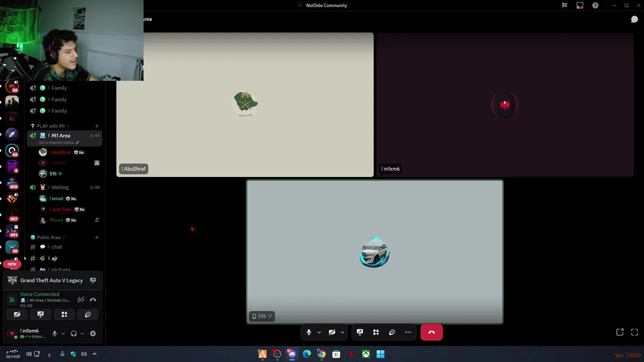This screenshot has width=644, height=362.
Task: Toggle noise suppression in voice panel
Action: click(80, 300)
